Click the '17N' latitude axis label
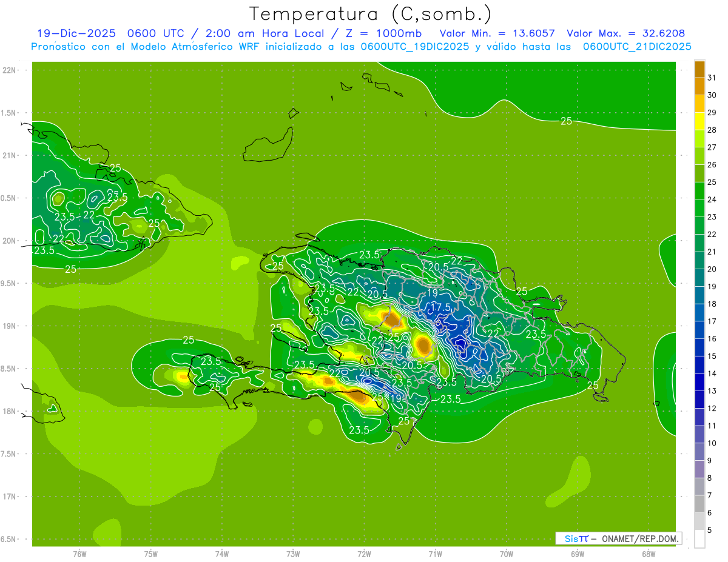Screen dimensions: 728x562 (x=9, y=497)
